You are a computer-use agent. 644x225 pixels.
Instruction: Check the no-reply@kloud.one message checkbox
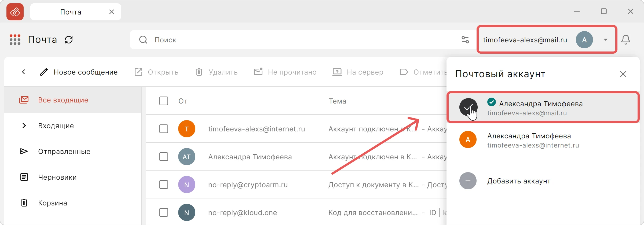tap(164, 212)
